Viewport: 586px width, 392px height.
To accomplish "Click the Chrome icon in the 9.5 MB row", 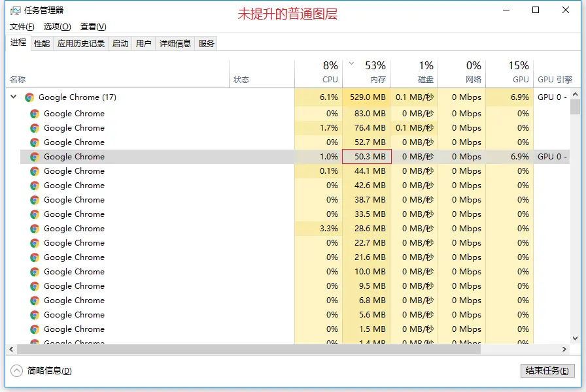I will click(35, 286).
